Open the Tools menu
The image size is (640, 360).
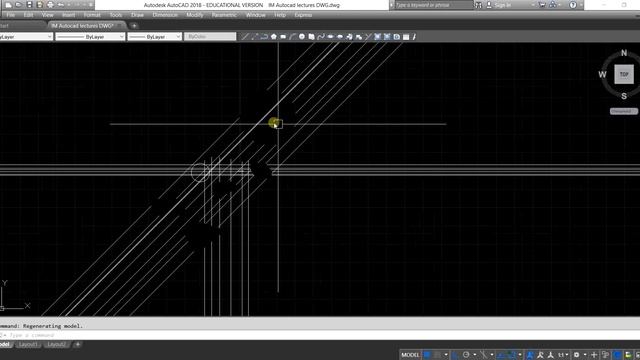click(116, 15)
